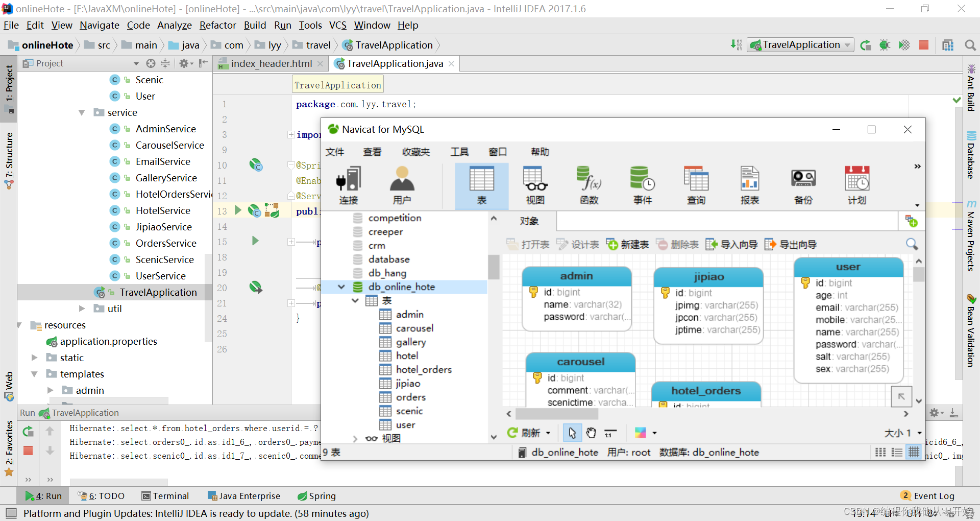Select the pointer tool in Navicat diagram bar
Screen dimensions: 980x521
tap(572, 433)
